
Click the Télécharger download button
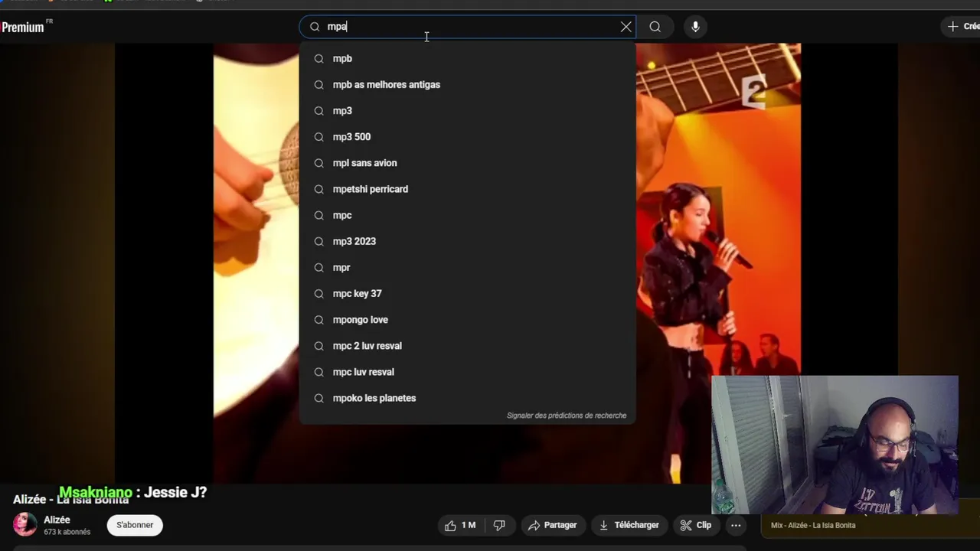pos(629,525)
